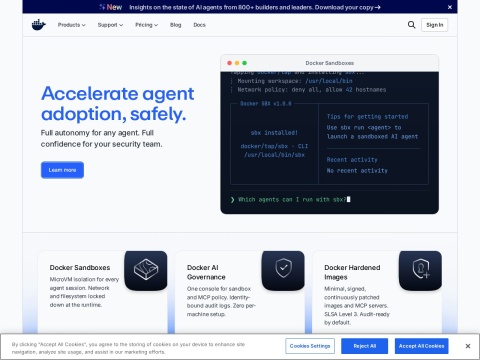This screenshot has height=360, width=480.
Task: Click the red dot in terminal window
Action: coord(229,63)
